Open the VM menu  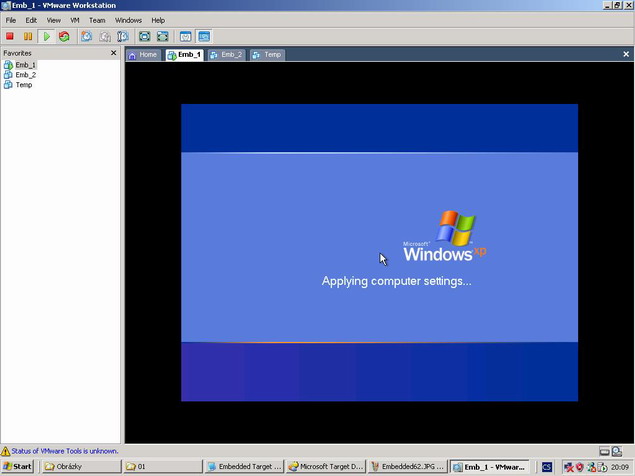(x=75, y=20)
